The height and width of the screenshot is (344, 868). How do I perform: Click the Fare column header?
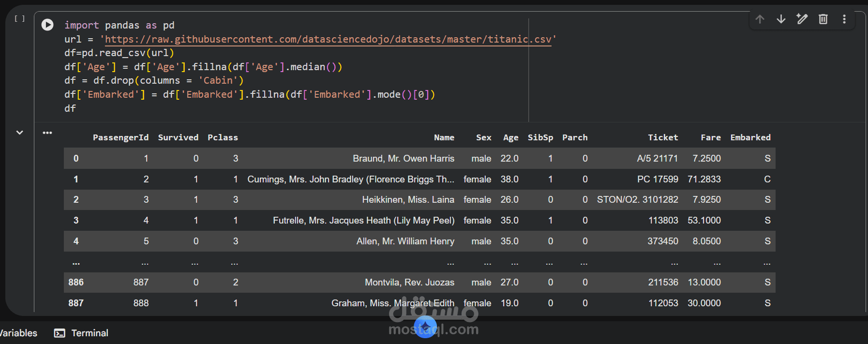(x=711, y=137)
